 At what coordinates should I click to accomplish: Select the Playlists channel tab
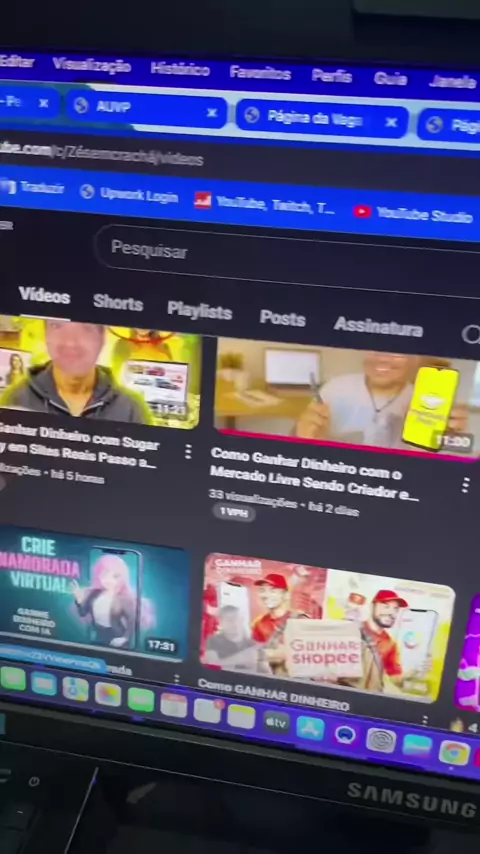[x=199, y=310]
